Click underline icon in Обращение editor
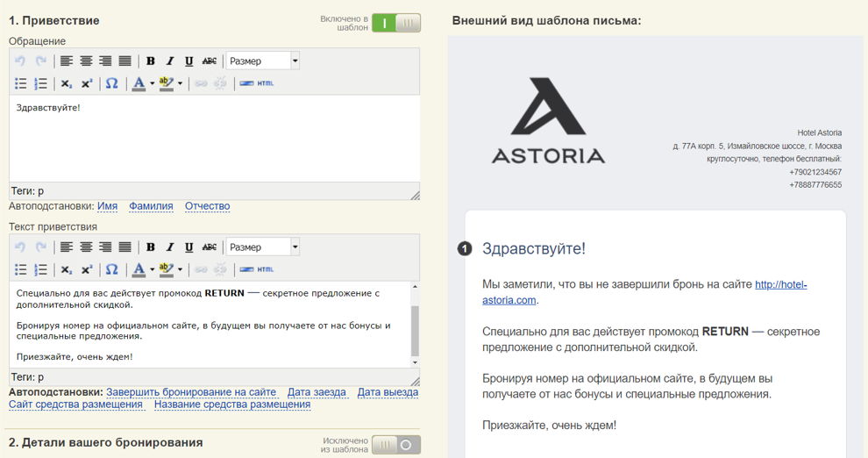 (189, 61)
